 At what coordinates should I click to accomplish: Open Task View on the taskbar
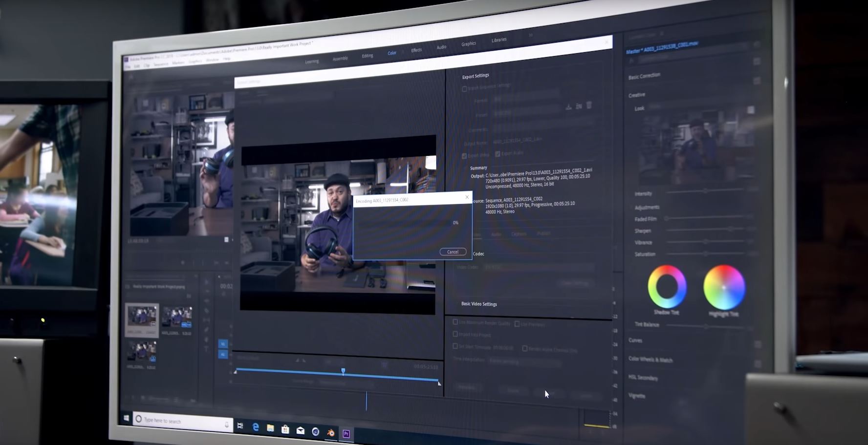240,426
